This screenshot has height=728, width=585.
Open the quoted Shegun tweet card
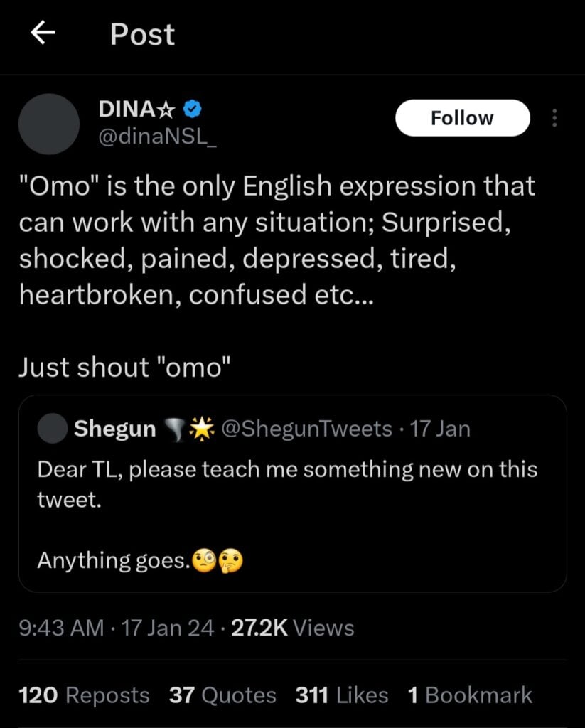tap(293, 493)
